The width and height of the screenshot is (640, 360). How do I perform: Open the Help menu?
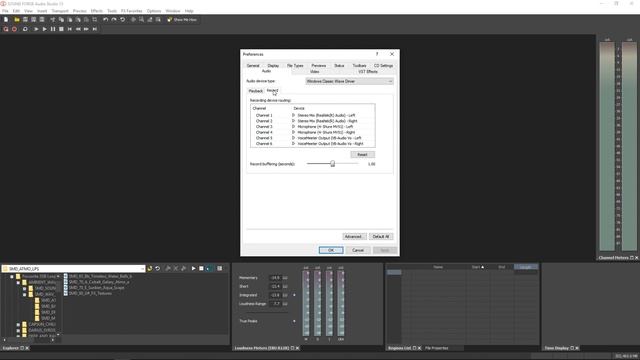click(x=189, y=11)
